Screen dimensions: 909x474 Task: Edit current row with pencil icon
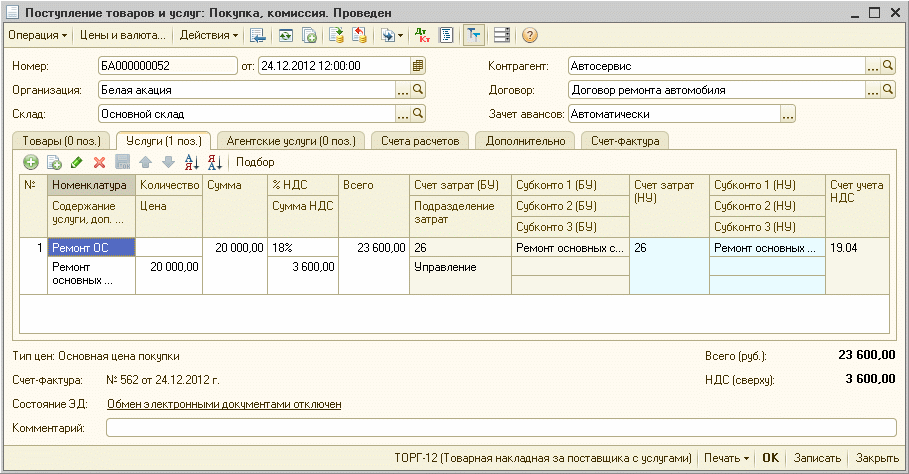[77, 162]
